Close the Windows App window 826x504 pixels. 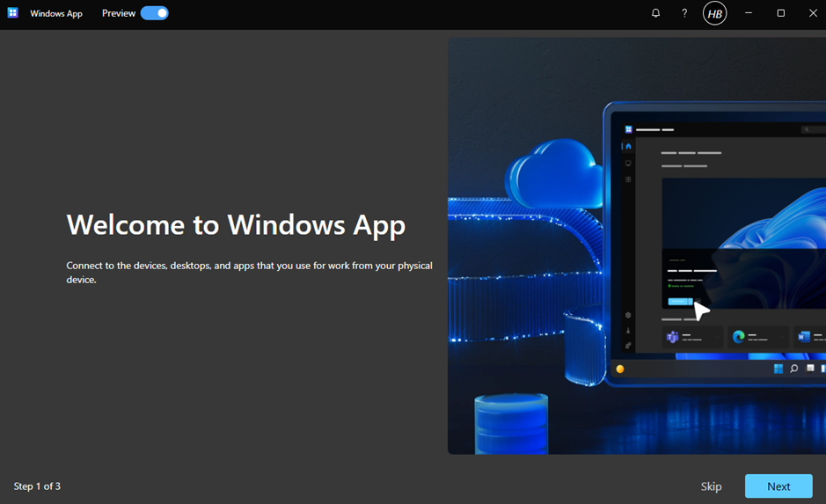click(x=813, y=13)
